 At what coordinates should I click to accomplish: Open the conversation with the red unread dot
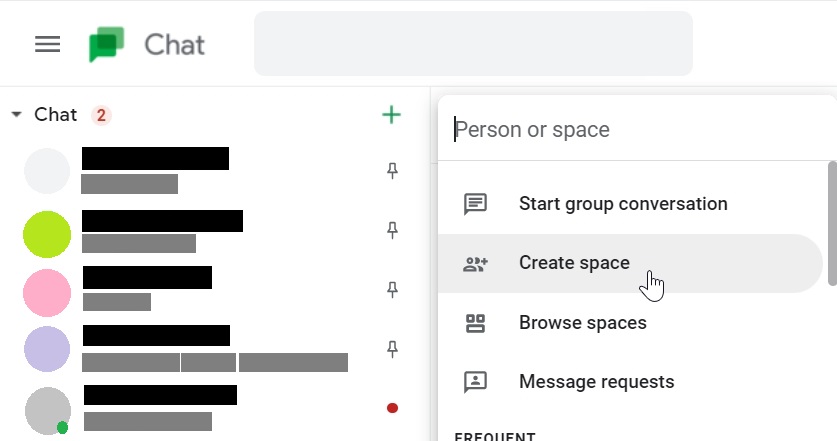(x=200, y=408)
